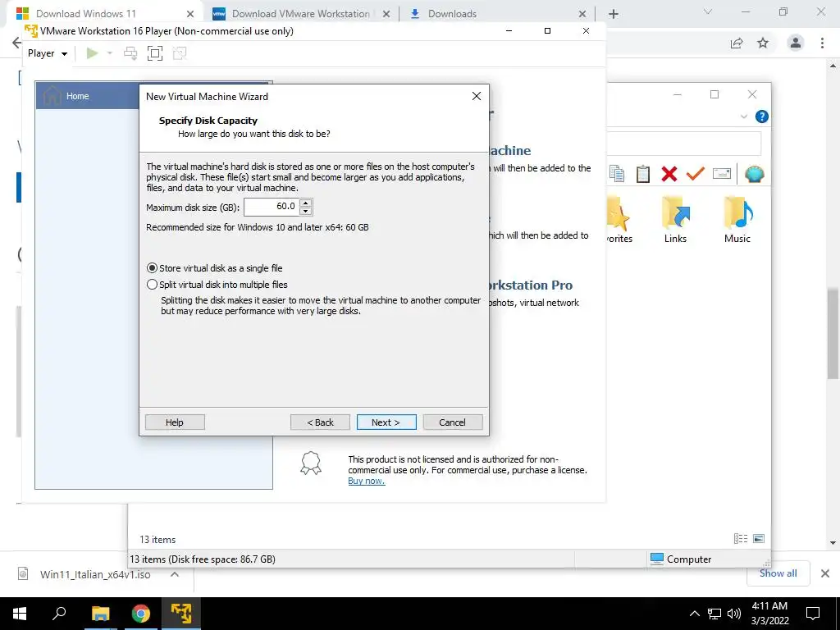Click the Buy now link
Viewport: 840px width, 630px height.
coord(367,481)
